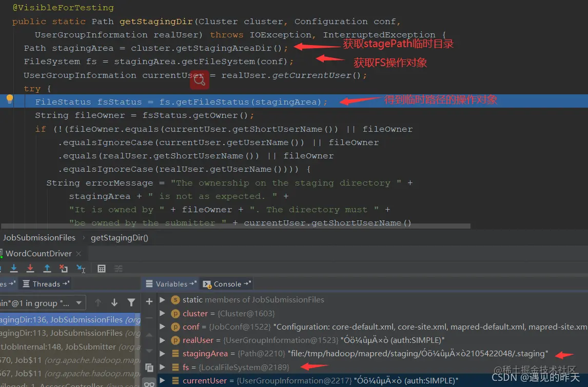This screenshot has width=588, height=387.
Task: Expand the fs variable node
Action: pos(162,367)
